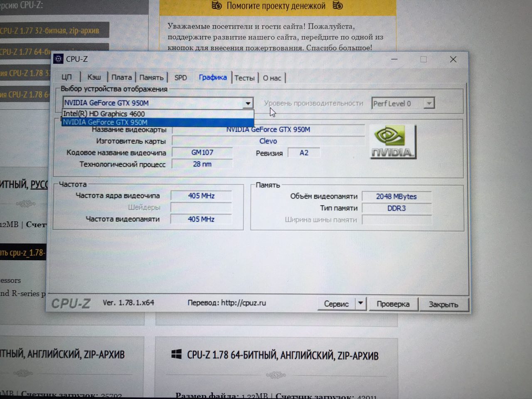Click the Clevo manufacturer field
The width and height of the screenshot is (532, 399).
point(268,141)
